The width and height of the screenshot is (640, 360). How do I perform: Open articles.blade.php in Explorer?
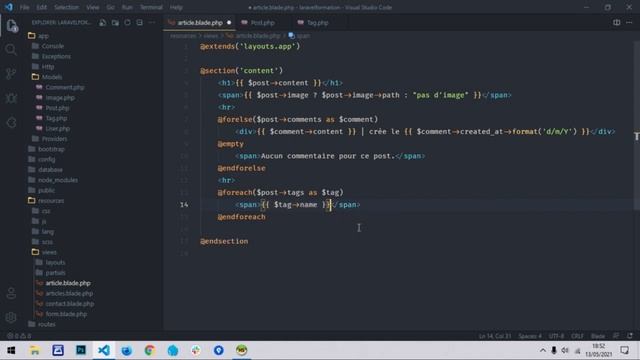pyautogui.click(x=69, y=293)
